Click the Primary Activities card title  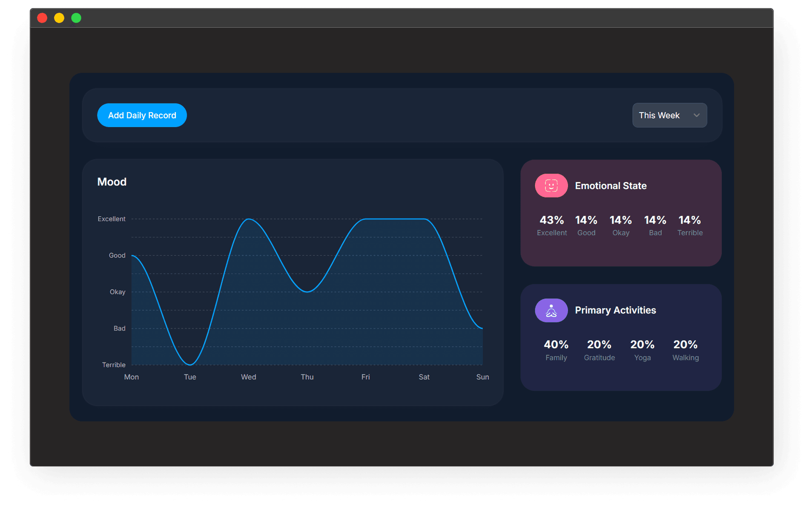615,311
